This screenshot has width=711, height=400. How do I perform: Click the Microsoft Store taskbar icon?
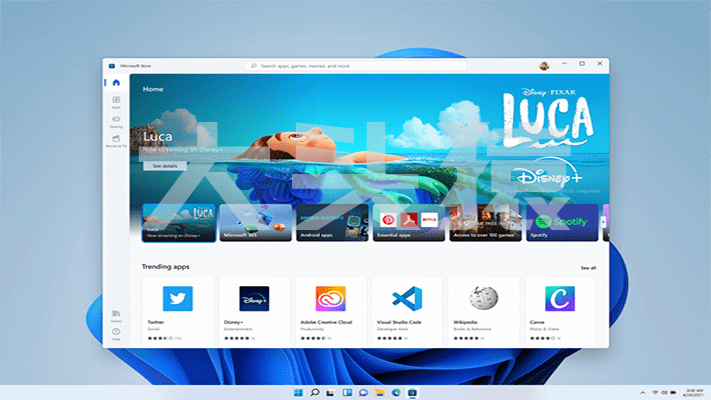click(412, 393)
